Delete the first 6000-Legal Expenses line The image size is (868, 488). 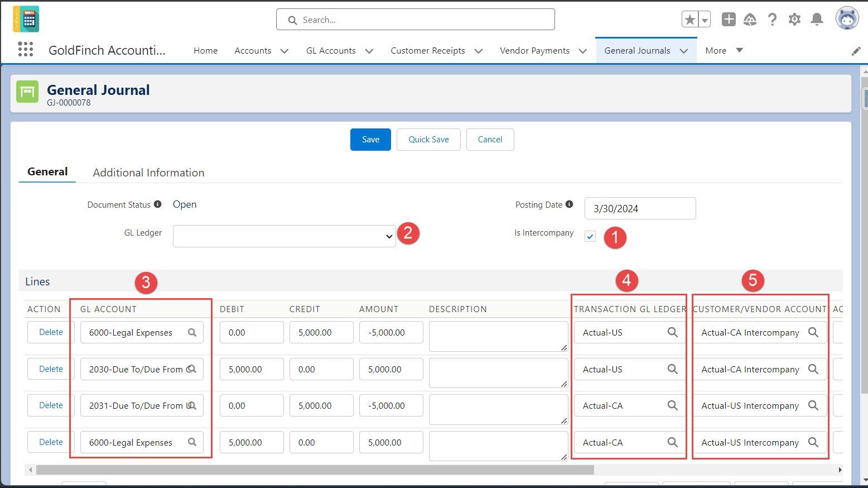[x=51, y=332]
